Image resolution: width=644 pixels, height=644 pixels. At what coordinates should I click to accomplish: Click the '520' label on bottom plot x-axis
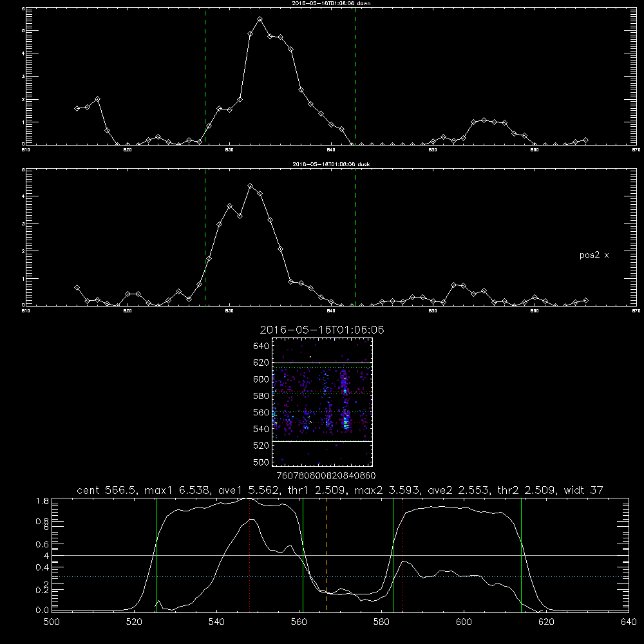point(134,622)
